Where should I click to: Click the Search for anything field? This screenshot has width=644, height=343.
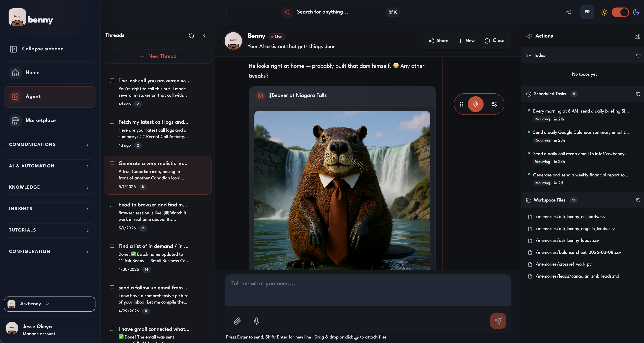coord(315,12)
